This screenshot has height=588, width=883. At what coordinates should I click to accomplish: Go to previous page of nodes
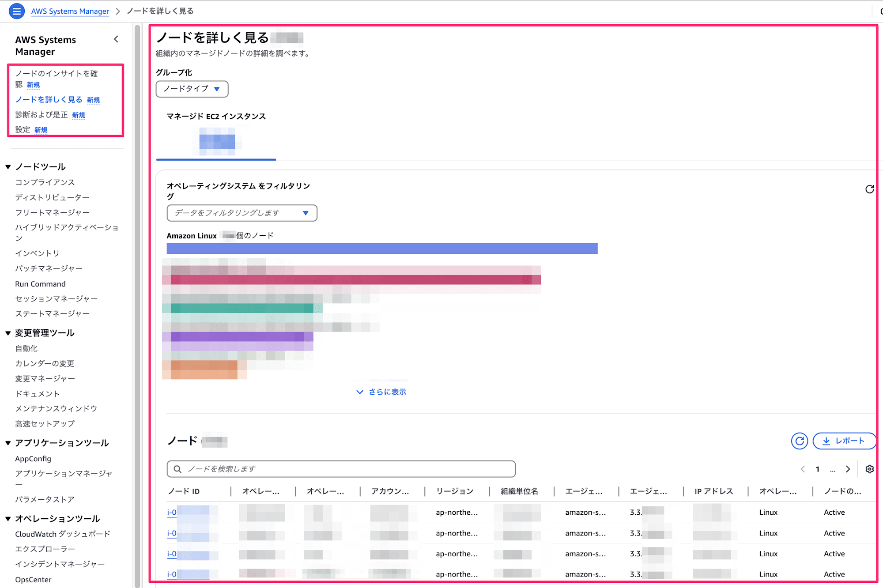point(803,469)
